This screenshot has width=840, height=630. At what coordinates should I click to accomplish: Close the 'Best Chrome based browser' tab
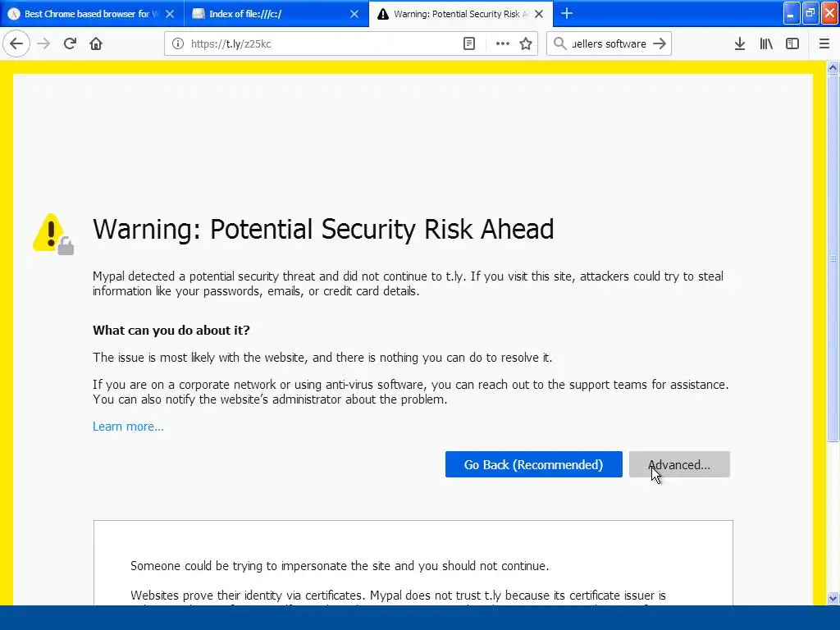[x=170, y=14]
